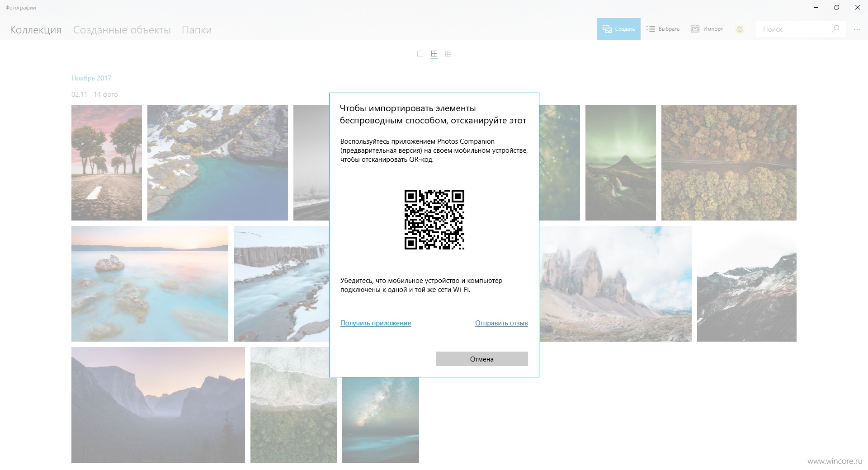Open the aerial autumn forest photo

[x=729, y=163]
